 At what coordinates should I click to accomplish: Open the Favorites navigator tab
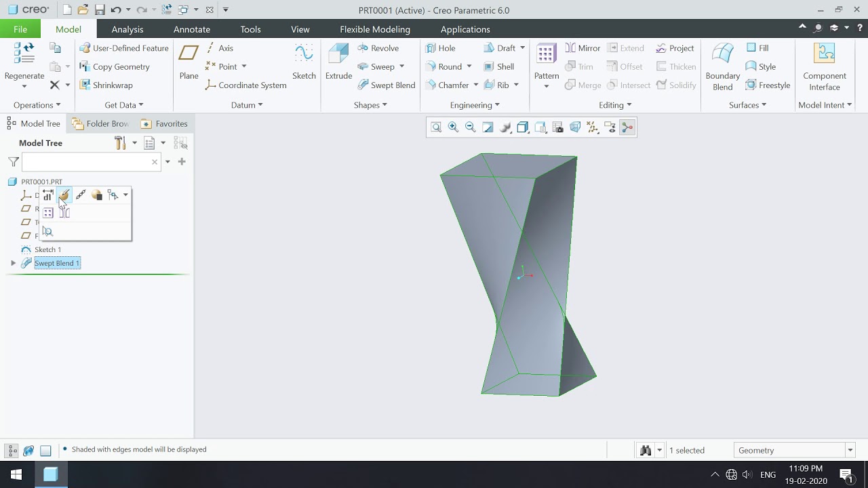(164, 123)
